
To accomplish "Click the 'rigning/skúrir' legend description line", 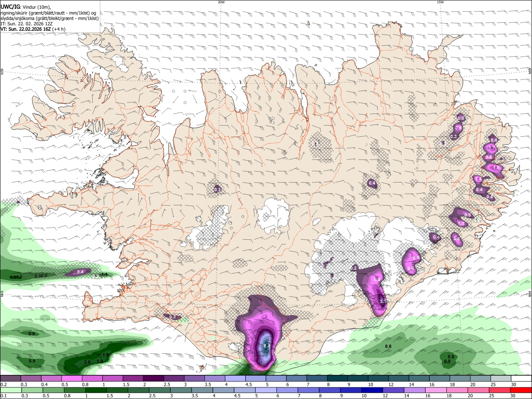I will coord(48,12).
